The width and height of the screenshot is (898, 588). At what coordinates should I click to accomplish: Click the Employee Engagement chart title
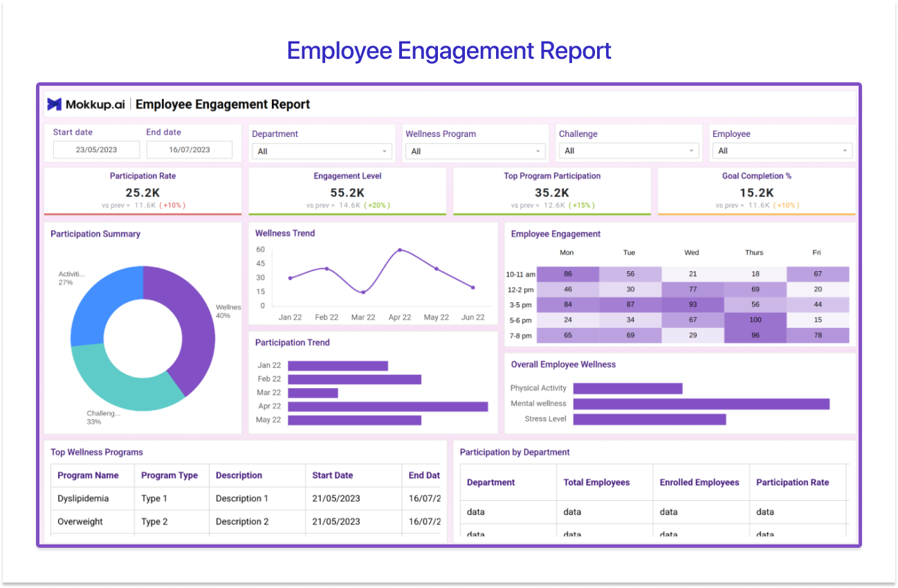[556, 234]
